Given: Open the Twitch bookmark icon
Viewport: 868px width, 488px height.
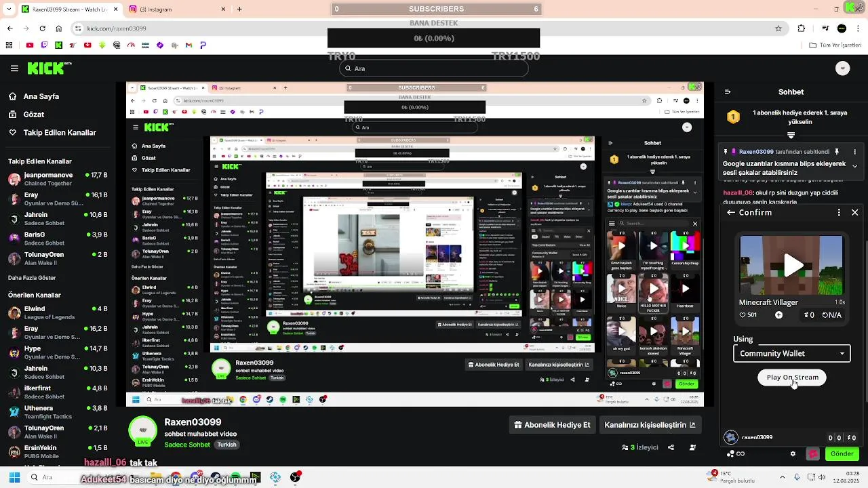Looking at the screenshot, I should (44, 45).
